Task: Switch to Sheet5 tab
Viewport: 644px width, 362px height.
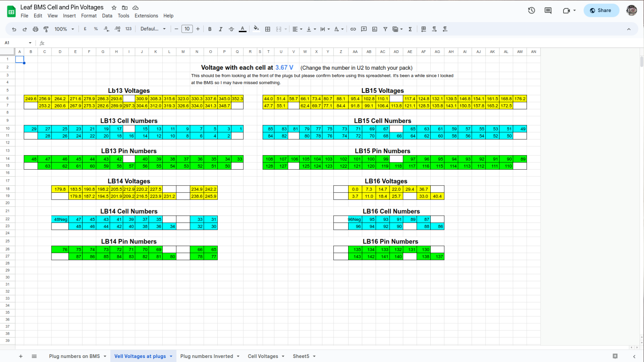Action: click(301, 356)
